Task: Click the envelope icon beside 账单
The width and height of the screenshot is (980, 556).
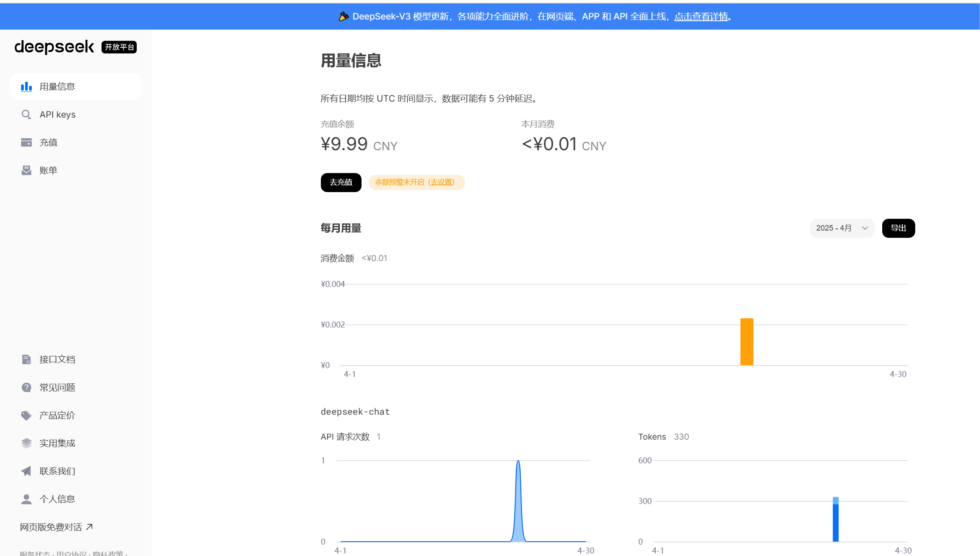Action: [x=26, y=171]
